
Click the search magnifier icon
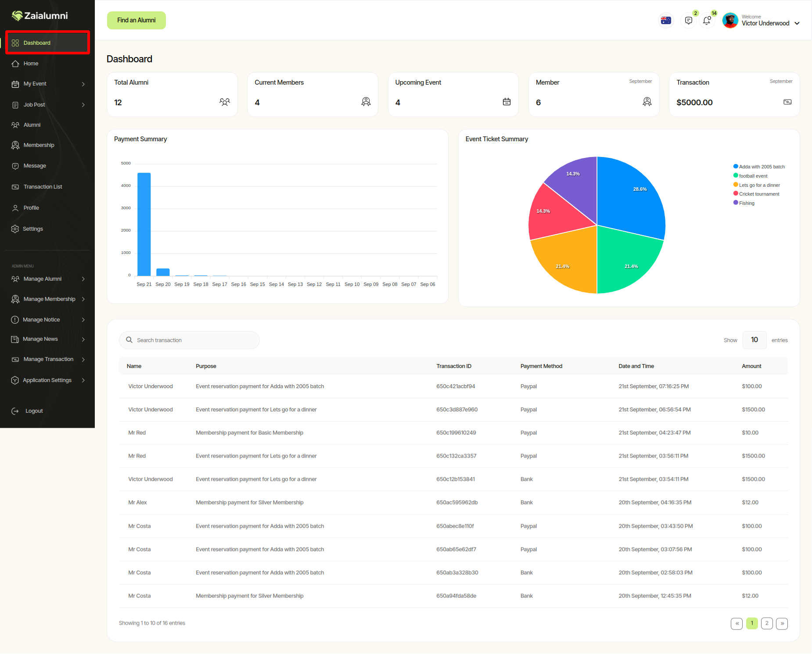click(x=129, y=340)
